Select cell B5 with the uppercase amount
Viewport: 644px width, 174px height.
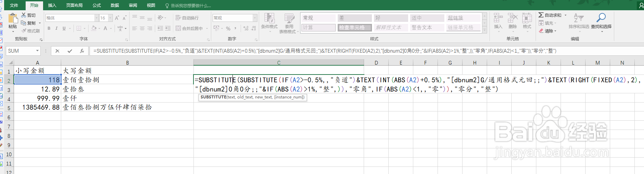[127, 107]
